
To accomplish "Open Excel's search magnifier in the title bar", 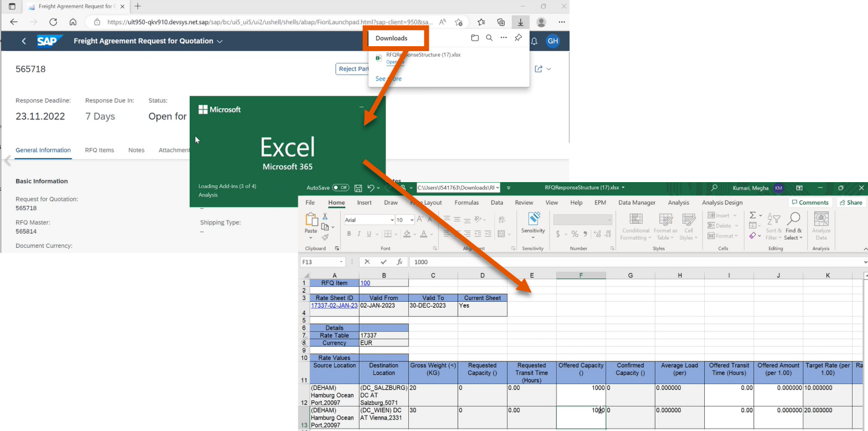I will point(715,188).
